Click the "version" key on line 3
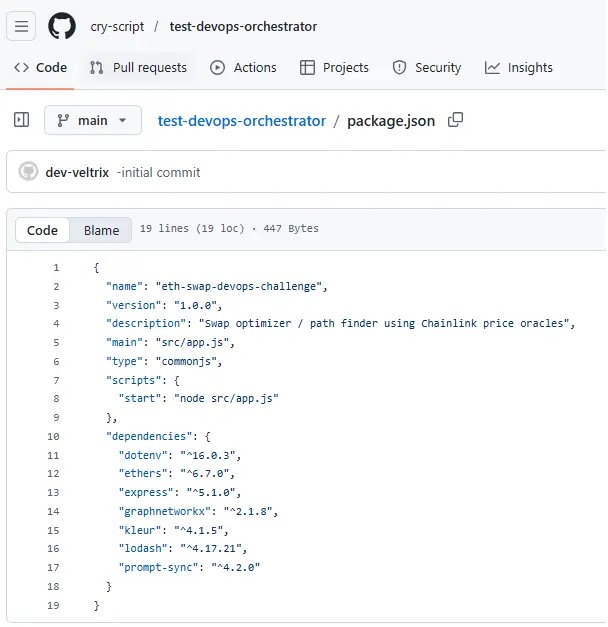This screenshot has width=608, height=627. click(x=133, y=305)
